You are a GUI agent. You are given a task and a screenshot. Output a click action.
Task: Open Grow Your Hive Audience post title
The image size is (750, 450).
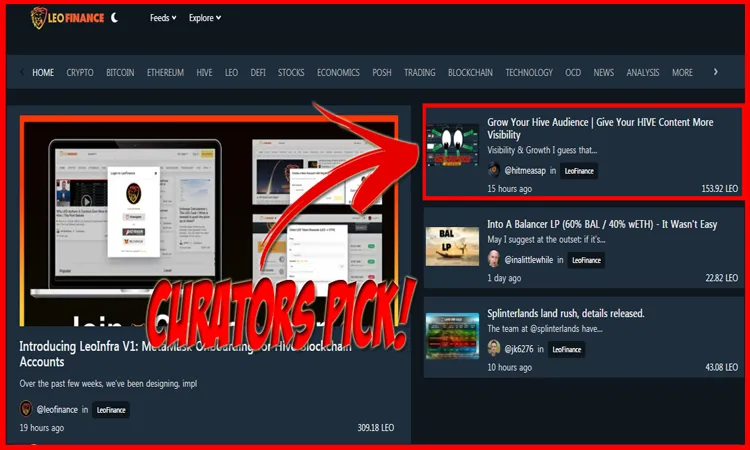tap(600, 128)
